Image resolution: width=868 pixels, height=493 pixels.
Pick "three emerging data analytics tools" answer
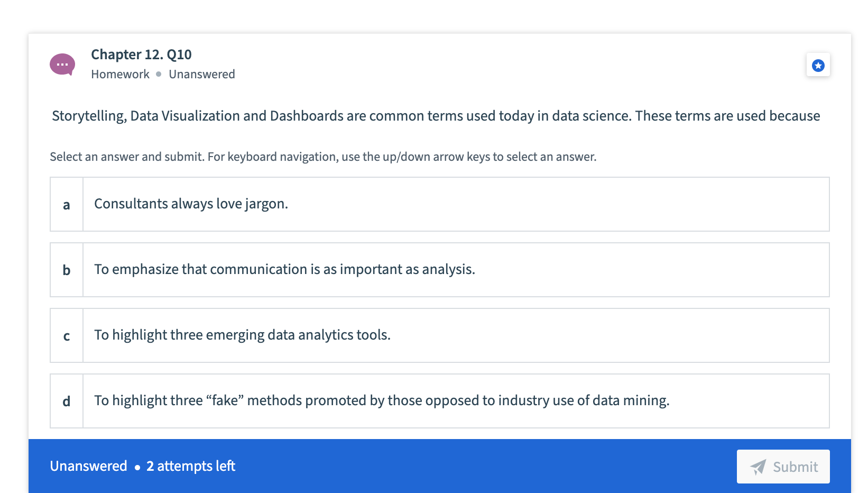point(242,335)
